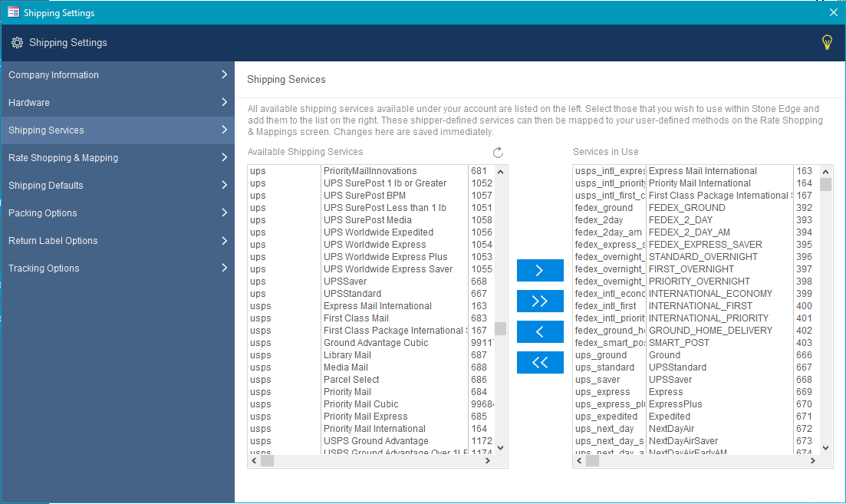Select PriorityMailInnovations in available services
The width and height of the screenshot is (846, 504).
coord(370,171)
